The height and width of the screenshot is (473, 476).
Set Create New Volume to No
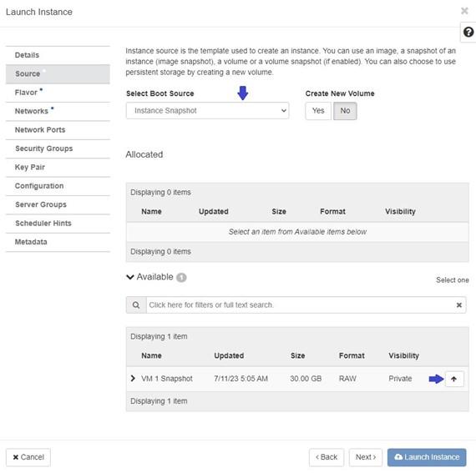[345, 111]
